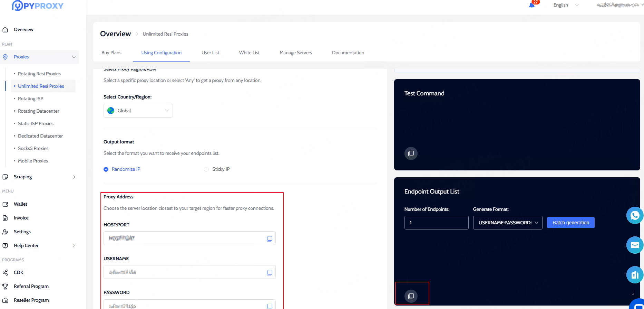Viewport: 644px width, 309px height.
Task: Click the PYPROXY logo
Action: tap(38, 6)
